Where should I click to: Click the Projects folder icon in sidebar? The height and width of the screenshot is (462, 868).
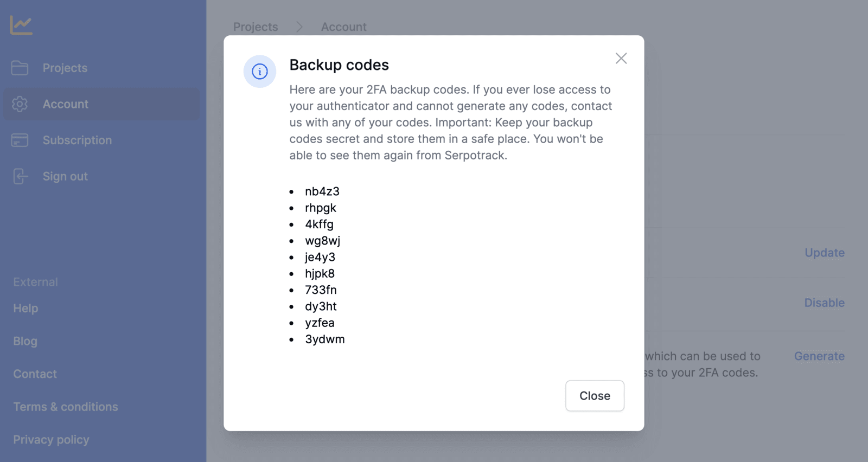pos(20,68)
